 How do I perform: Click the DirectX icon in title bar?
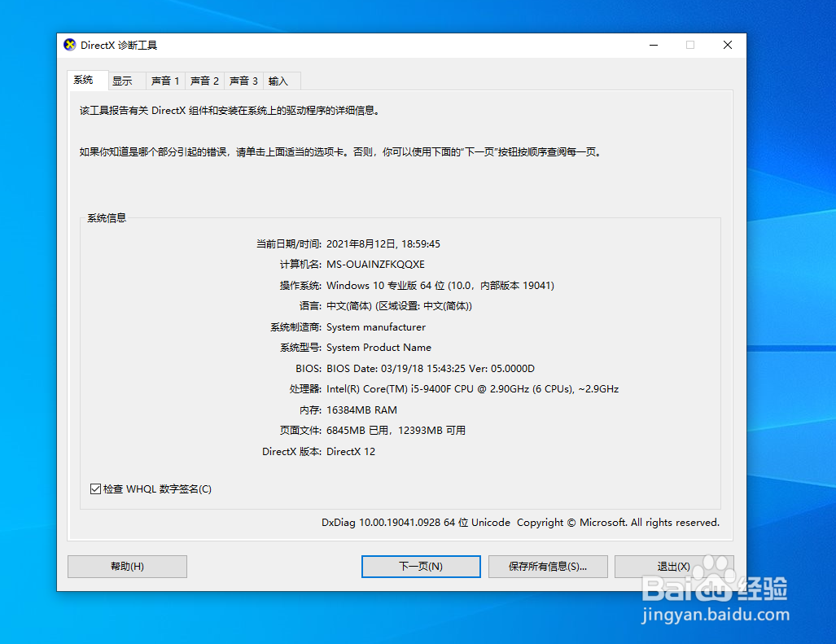point(69,45)
